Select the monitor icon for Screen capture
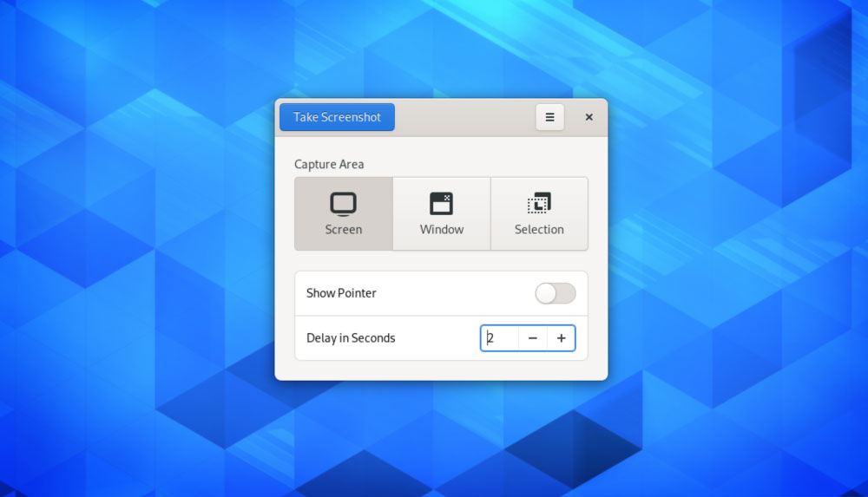This screenshot has width=868, height=497. 343,204
